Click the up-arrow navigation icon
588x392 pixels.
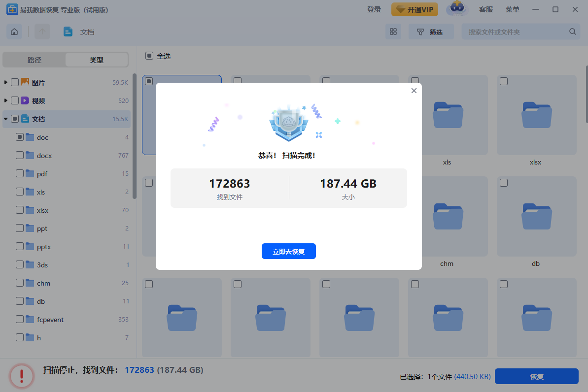[x=42, y=32]
